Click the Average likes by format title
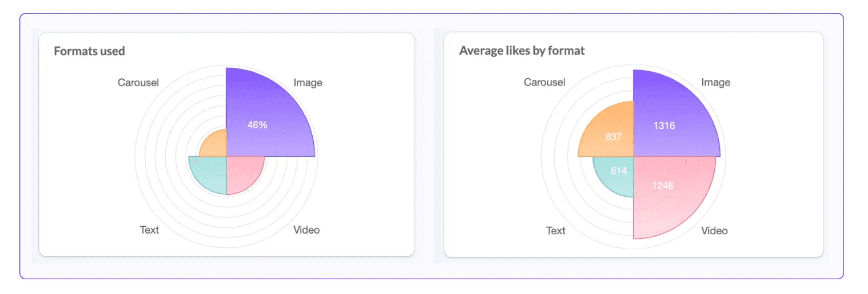The image size is (868, 294). tap(522, 51)
